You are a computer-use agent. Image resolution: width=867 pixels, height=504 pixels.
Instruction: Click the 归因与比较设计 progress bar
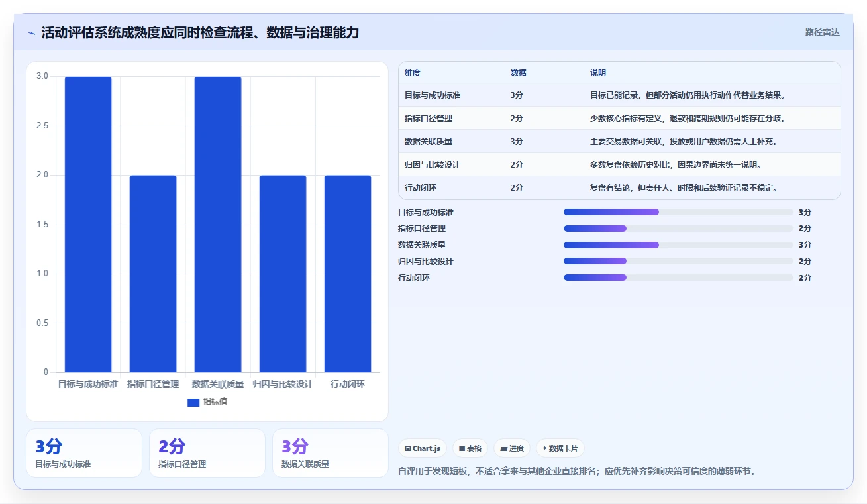678,262
